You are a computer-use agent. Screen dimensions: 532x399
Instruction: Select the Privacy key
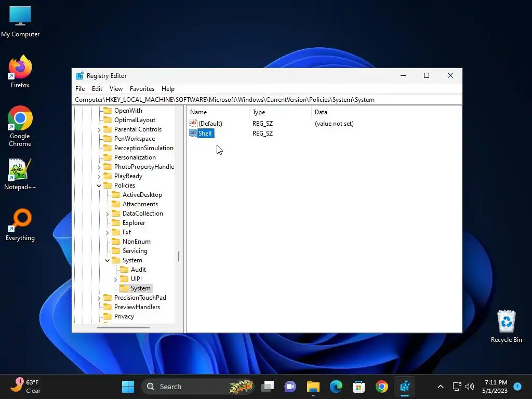124,316
